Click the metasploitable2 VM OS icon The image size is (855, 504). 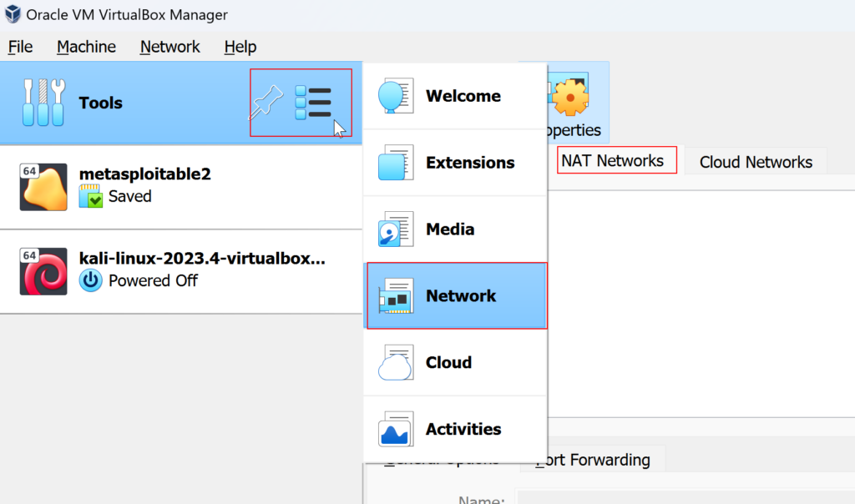point(43,187)
